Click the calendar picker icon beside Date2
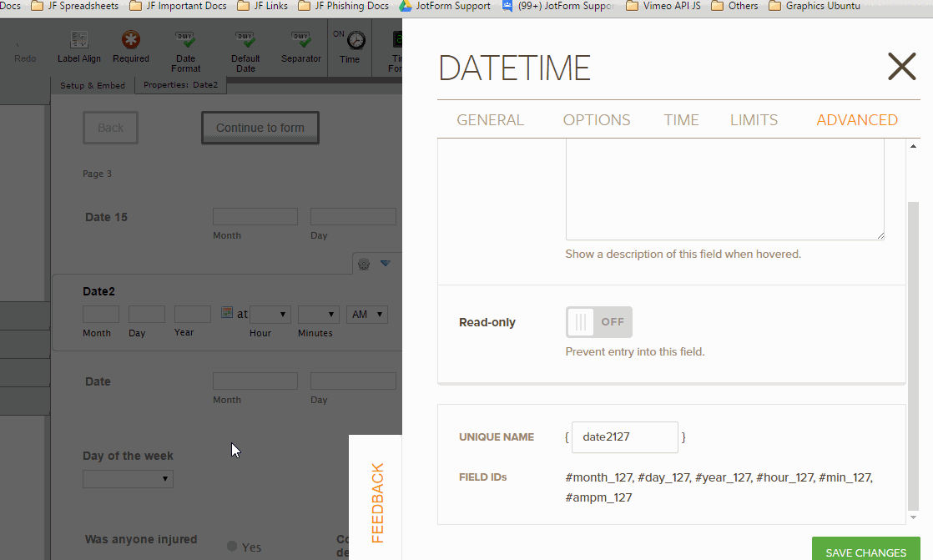This screenshot has height=560, width=933. point(226,312)
